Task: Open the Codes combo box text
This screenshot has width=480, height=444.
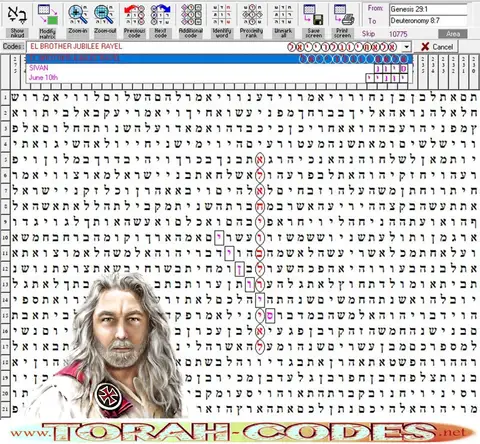Action: coord(213,47)
